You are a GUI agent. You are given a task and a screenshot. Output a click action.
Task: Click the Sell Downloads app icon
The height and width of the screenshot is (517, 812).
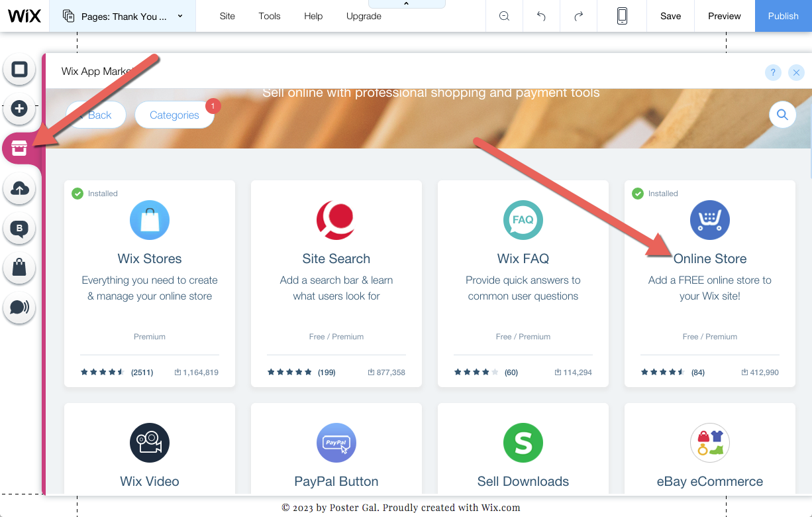point(523,443)
